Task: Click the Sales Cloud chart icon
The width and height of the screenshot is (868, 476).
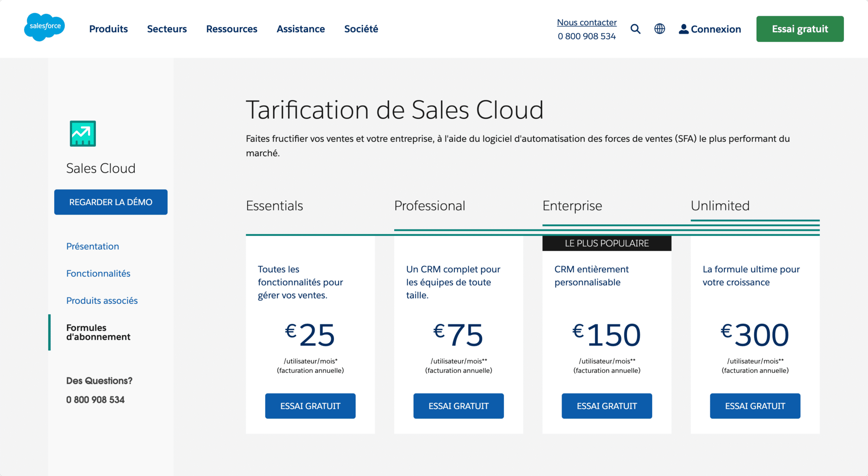Action: tap(82, 134)
